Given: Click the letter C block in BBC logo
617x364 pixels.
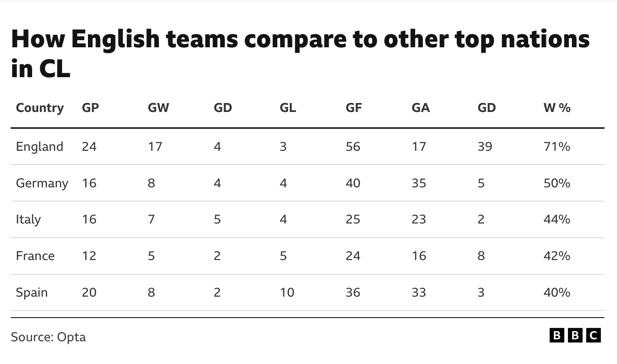Looking at the screenshot, I should coord(593,335).
